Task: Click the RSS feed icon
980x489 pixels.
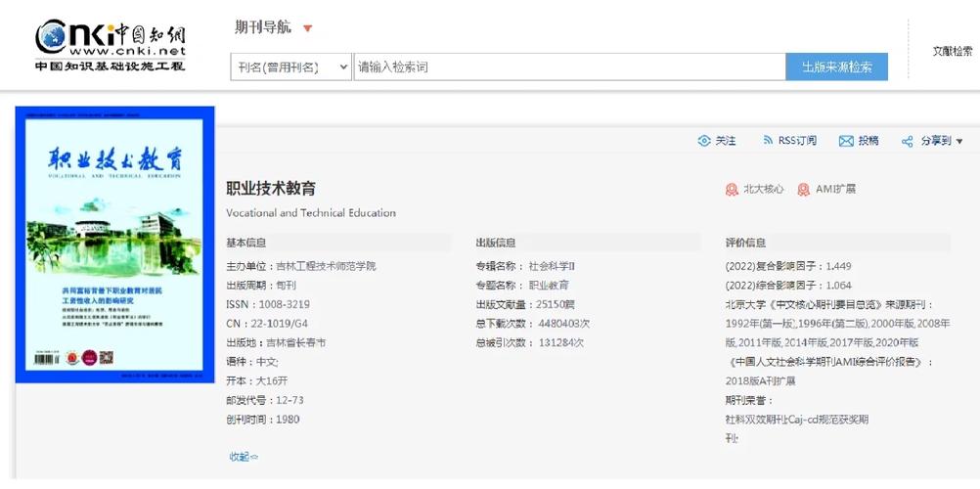Action: coord(768,141)
